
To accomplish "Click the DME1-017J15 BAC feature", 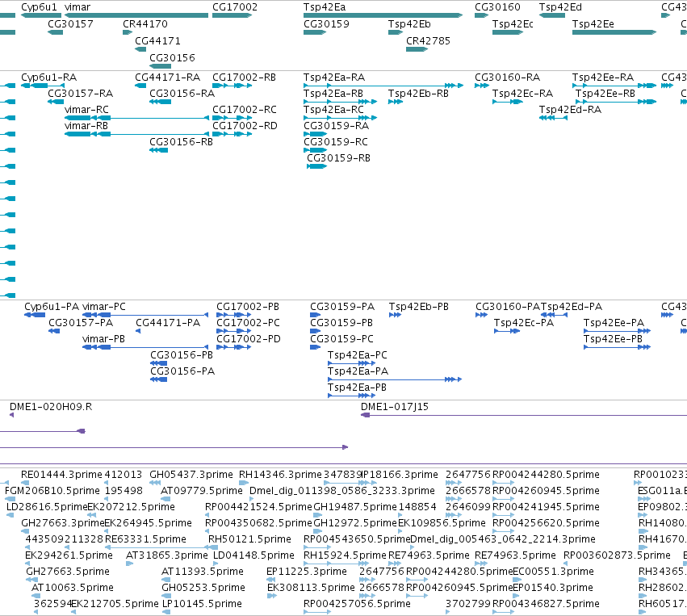I will click(x=524, y=415).
